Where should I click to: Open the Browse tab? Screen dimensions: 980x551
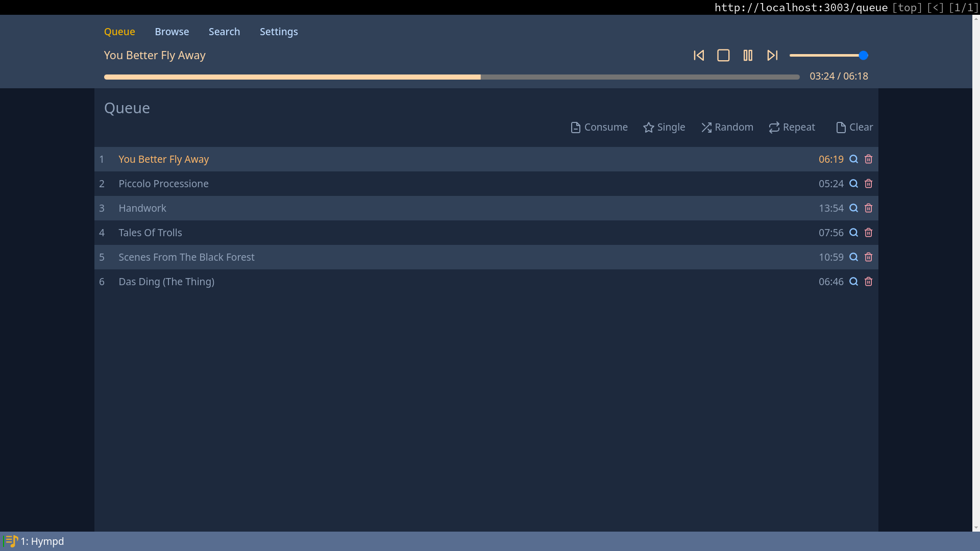coord(171,32)
